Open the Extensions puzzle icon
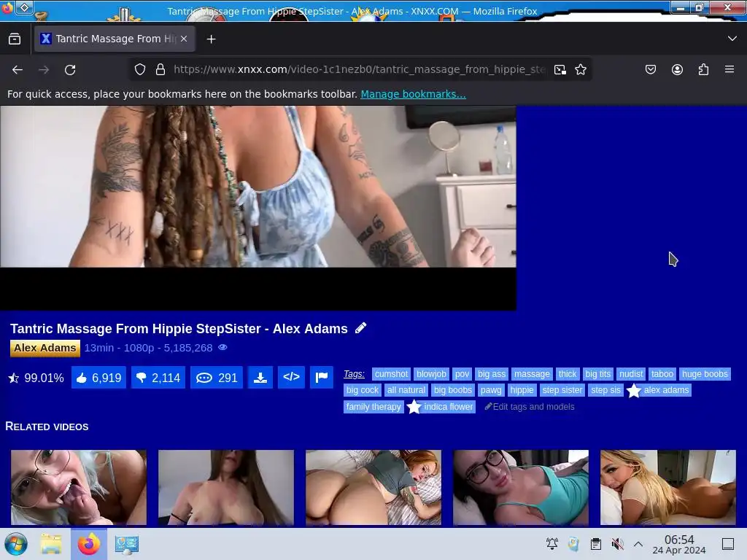The image size is (747, 560). click(x=703, y=69)
